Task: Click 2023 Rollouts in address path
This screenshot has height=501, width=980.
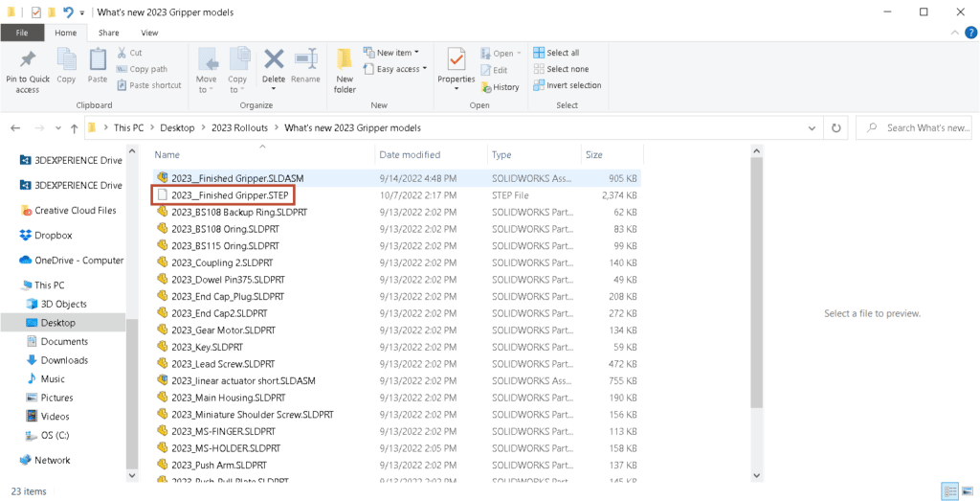Action: (239, 127)
